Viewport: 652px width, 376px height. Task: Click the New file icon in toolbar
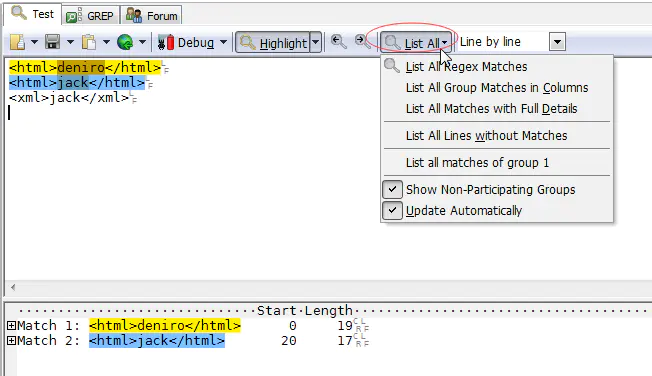pos(18,42)
